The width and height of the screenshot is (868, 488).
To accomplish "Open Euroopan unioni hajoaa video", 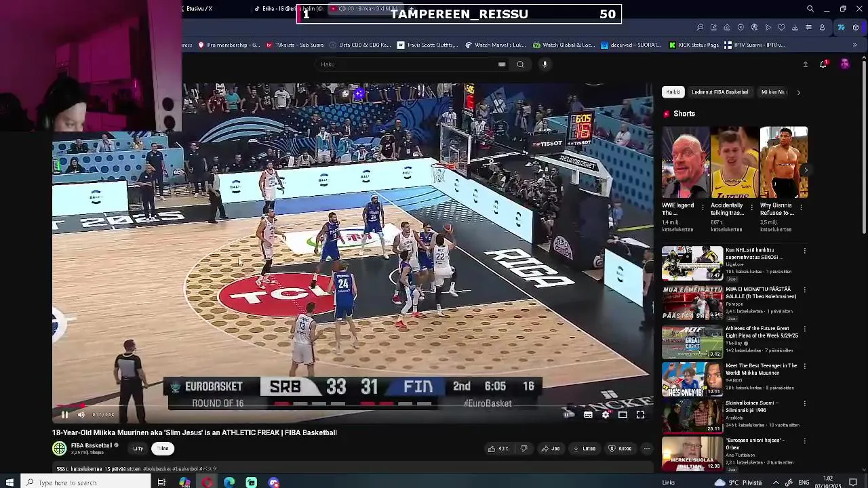I will coord(692,453).
